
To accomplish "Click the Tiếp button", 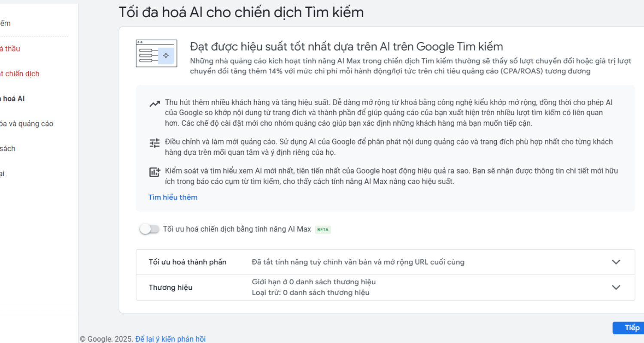I will (x=631, y=328).
